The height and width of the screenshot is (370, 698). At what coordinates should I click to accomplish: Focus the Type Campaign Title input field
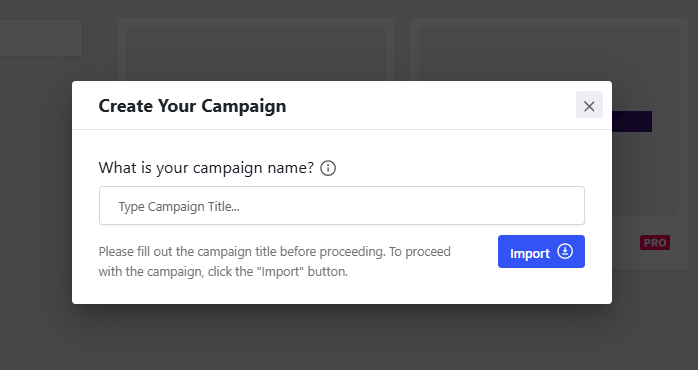(x=342, y=206)
